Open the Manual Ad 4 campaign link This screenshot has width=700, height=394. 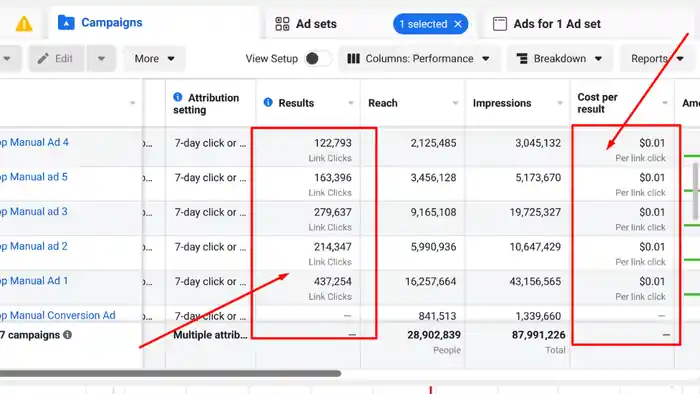[x=34, y=142]
